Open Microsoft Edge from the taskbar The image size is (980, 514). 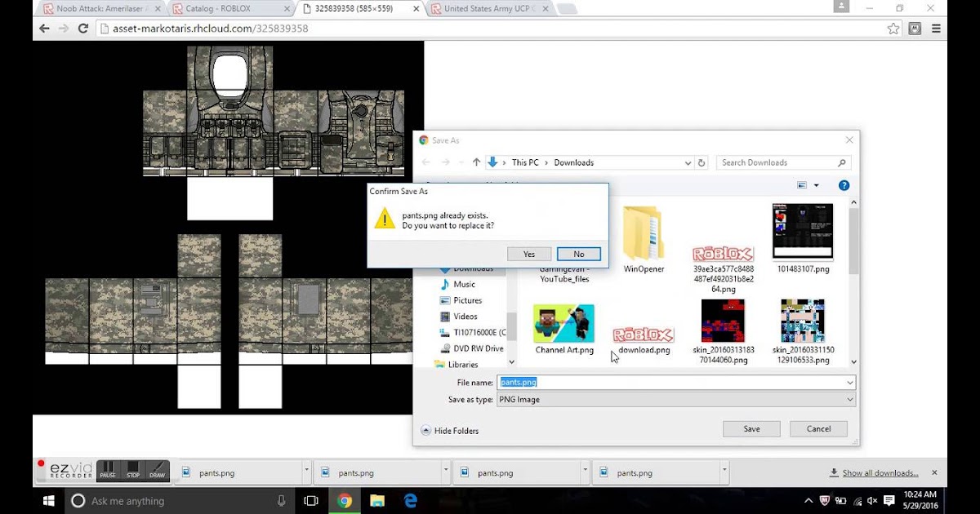[x=411, y=500]
